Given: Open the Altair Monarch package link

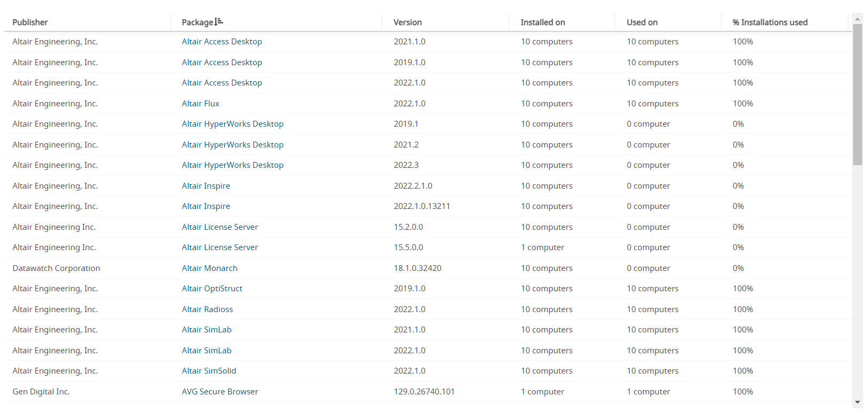Looking at the screenshot, I should [209, 268].
